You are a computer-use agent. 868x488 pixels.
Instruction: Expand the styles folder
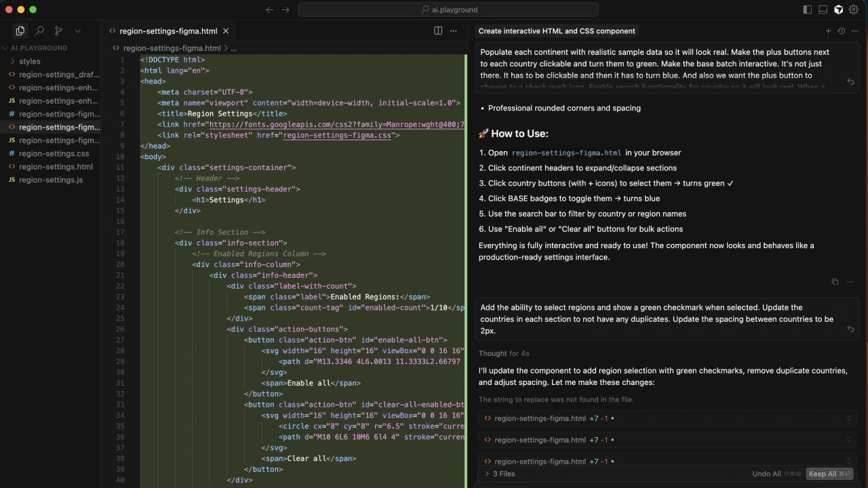(29, 61)
